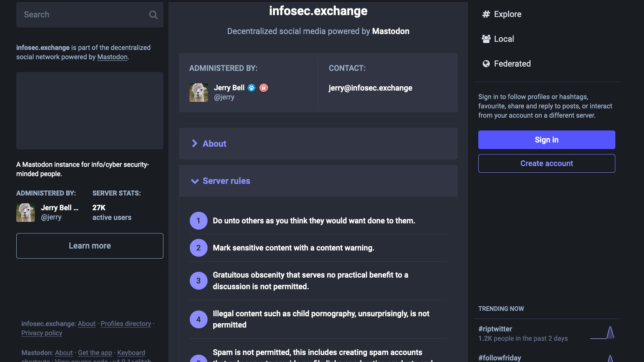
Task: Switch to the Federated timeline
Action: [x=512, y=63]
